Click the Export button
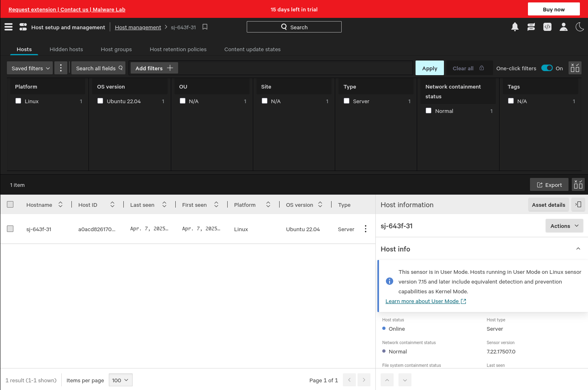Viewport: 588px width, 390px height. point(549,184)
